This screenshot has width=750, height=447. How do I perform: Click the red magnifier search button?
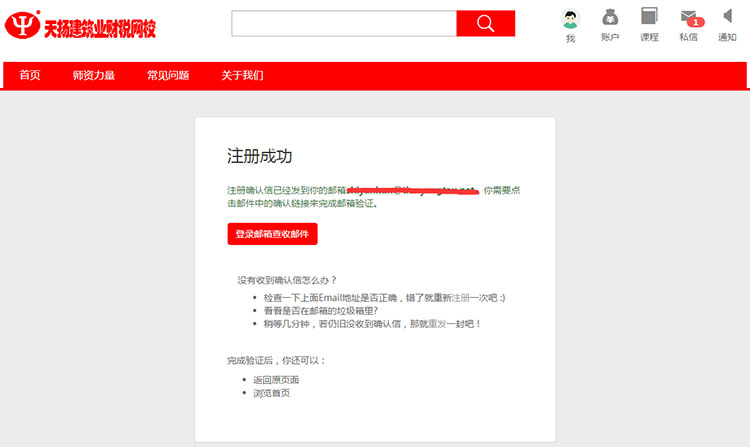click(485, 24)
